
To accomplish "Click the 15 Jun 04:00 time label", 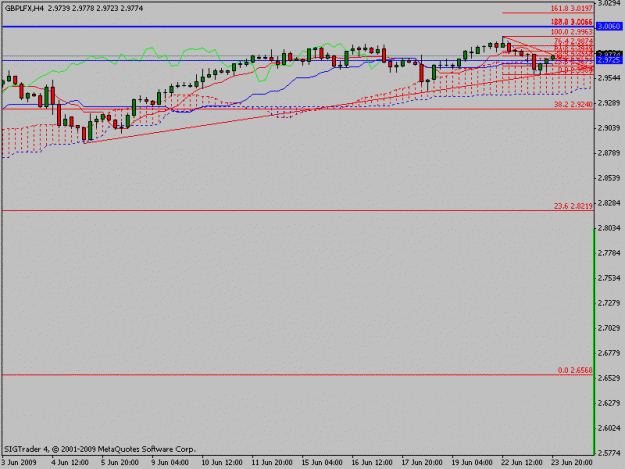I will [x=322, y=462].
